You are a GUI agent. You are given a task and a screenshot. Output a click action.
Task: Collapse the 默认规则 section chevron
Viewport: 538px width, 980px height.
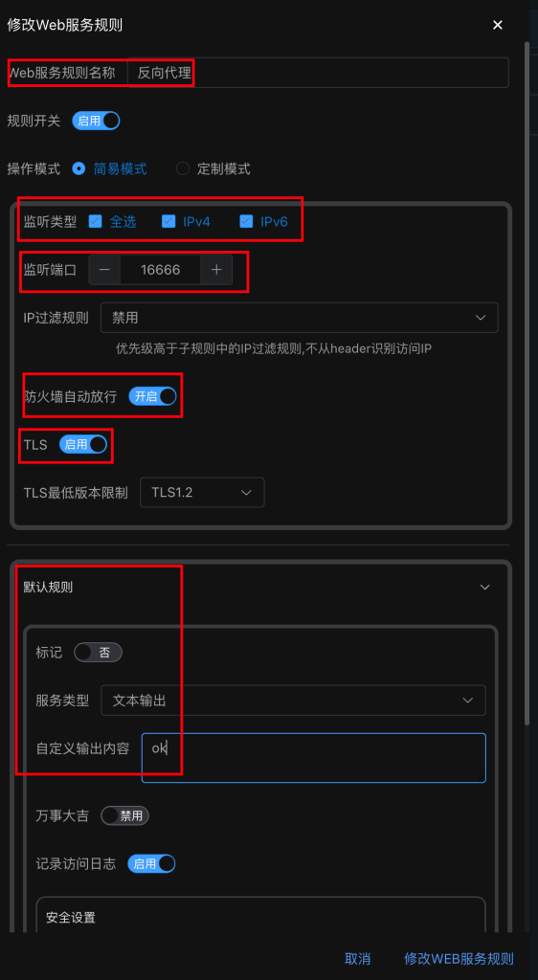(x=484, y=587)
